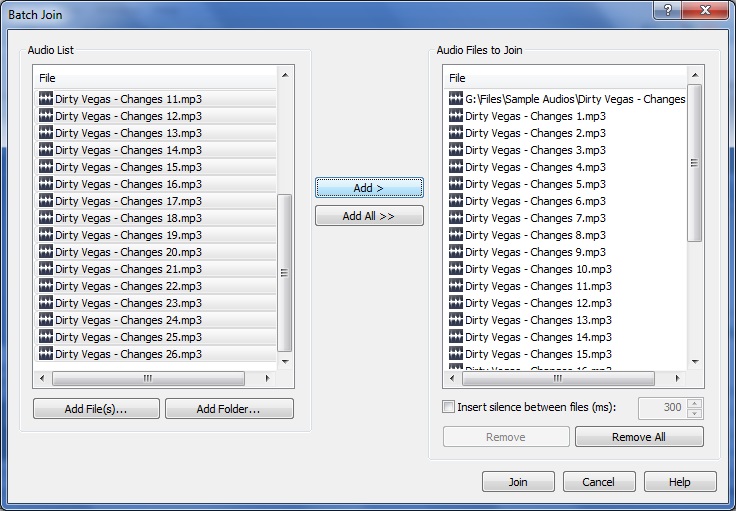The width and height of the screenshot is (736, 511).
Task: Select Dirty Vegas - Changes 22.mp3 in Audio List
Action: tap(155, 286)
